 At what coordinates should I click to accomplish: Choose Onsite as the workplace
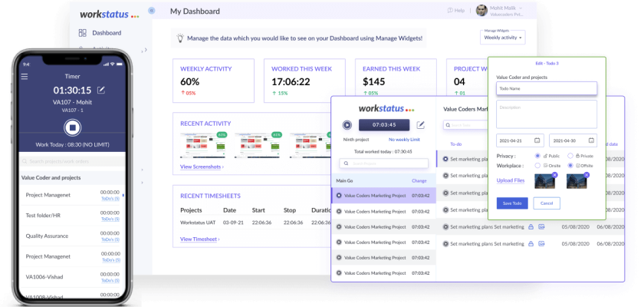(x=537, y=166)
